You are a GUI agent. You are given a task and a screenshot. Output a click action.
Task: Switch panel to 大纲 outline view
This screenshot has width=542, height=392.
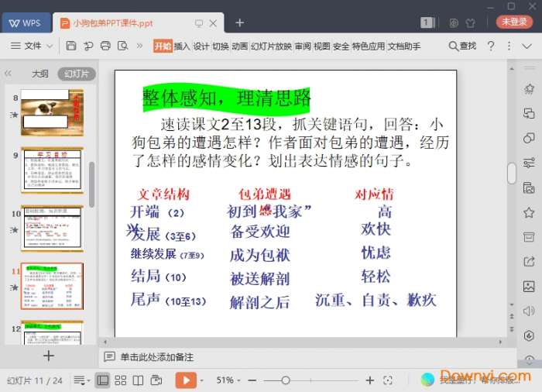[40, 74]
